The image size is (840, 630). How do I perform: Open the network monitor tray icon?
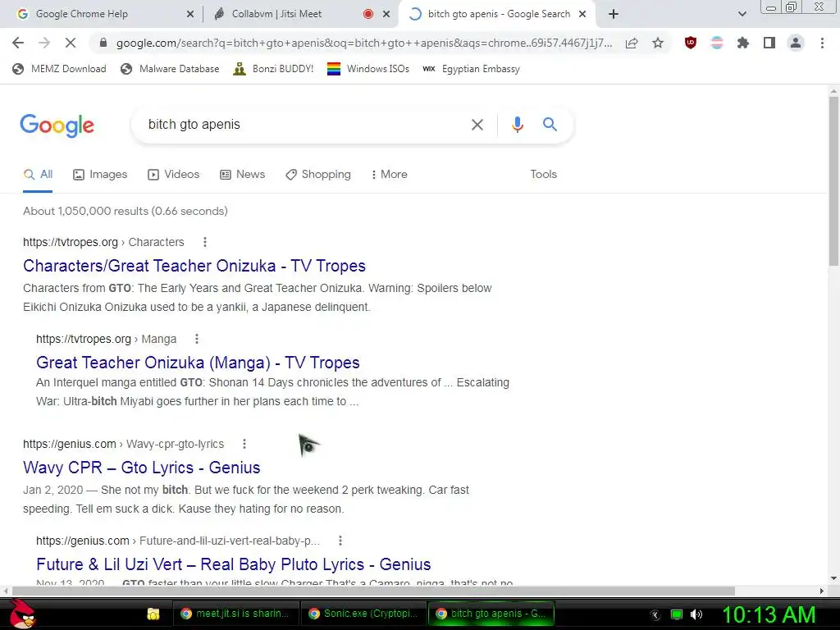pos(677,614)
